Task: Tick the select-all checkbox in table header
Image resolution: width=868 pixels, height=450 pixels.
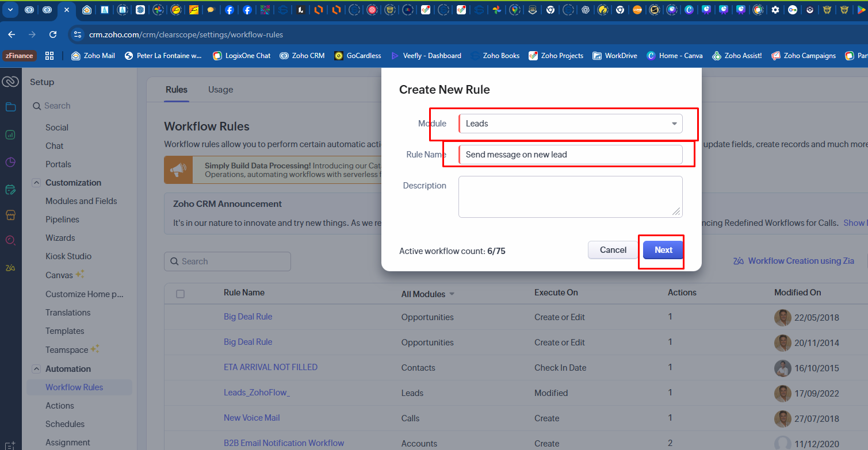Action: [181, 294]
